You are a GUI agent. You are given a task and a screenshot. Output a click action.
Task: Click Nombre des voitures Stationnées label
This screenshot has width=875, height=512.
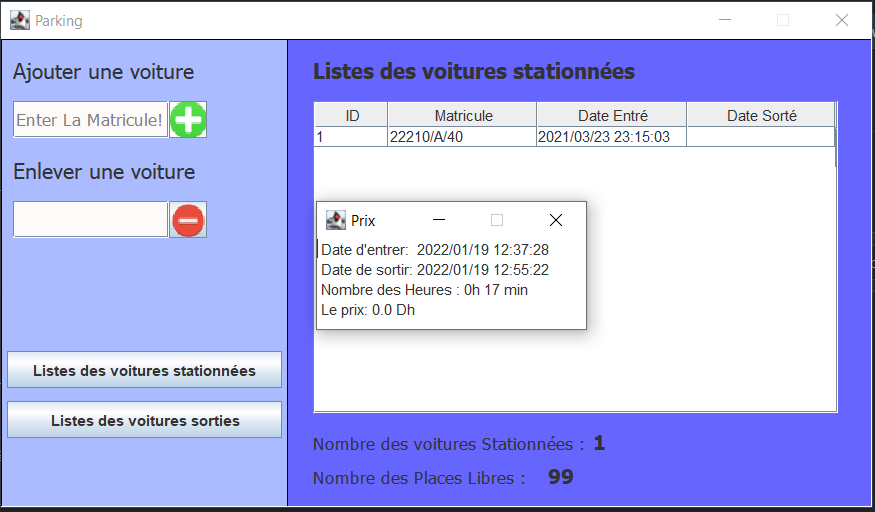coord(449,444)
